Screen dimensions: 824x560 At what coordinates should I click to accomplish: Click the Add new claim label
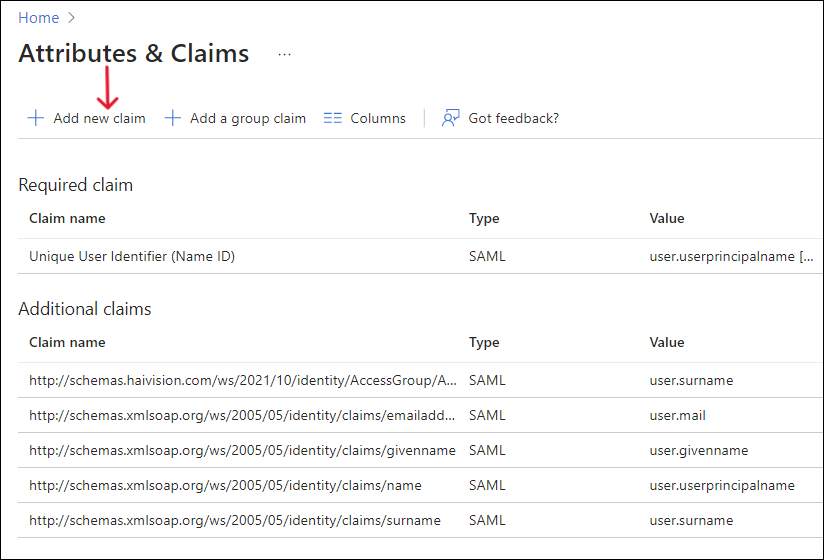click(99, 118)
